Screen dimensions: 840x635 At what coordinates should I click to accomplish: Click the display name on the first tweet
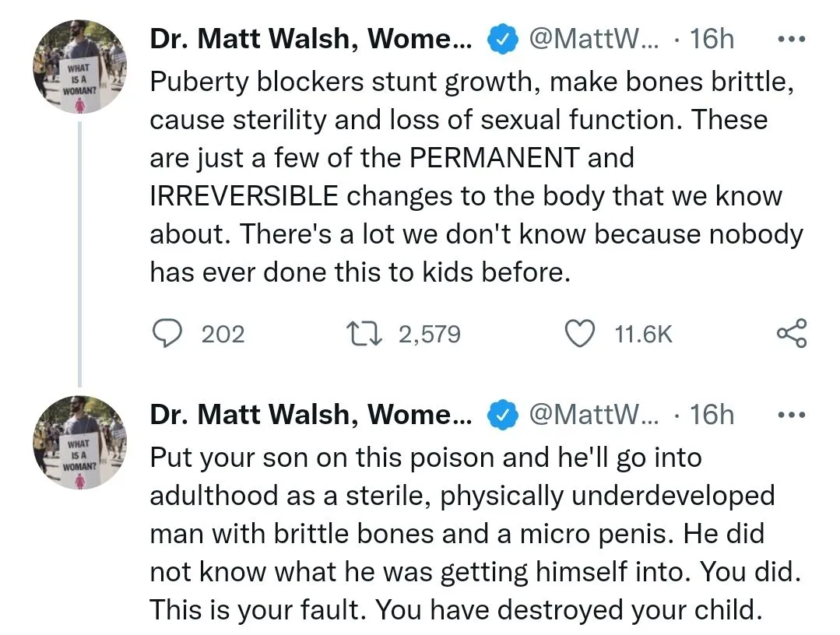(311, 39)
